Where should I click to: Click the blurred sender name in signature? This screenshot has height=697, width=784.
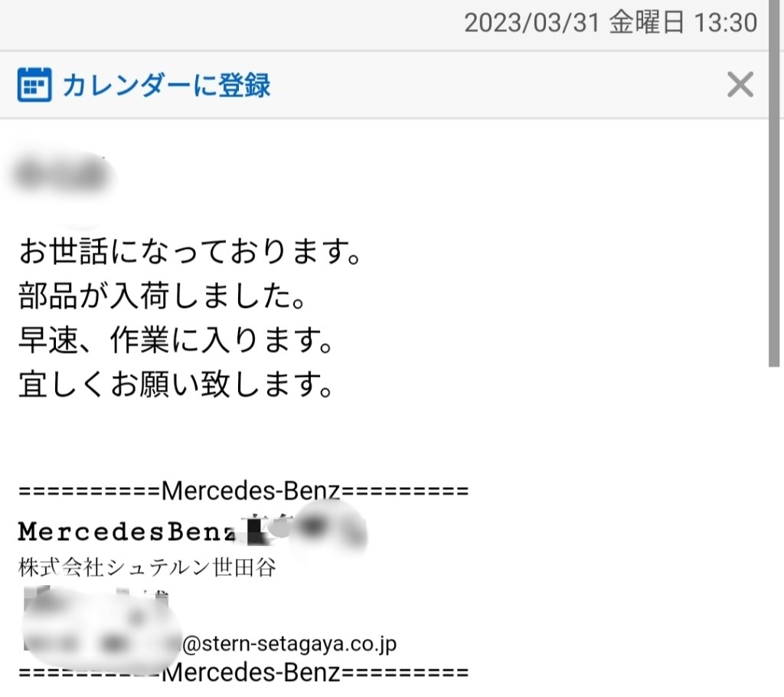[95, 604]
